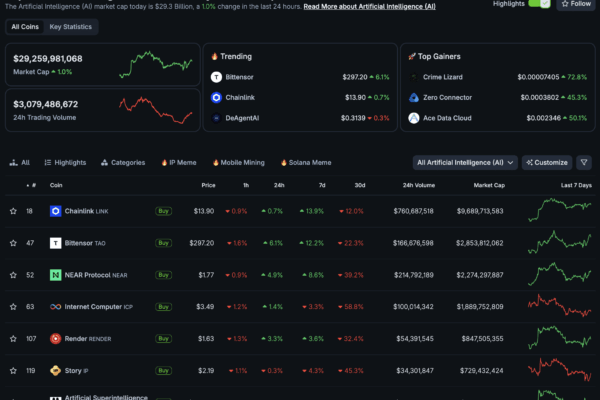Open Read More about Artificial Intelligence link
Image resolution: width=600 pixels, height=400 pixels.
pos(370,6)
